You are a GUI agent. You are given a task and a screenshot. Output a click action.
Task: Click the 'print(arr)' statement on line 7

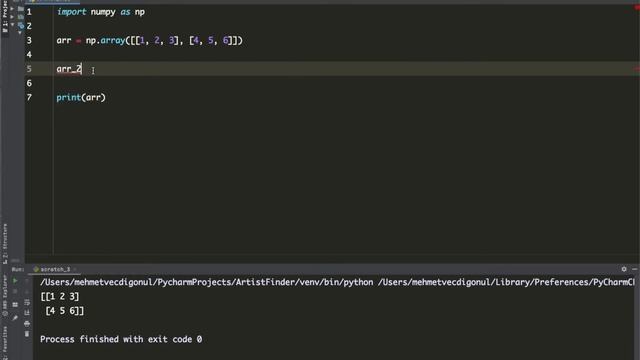tap(81, 98)
